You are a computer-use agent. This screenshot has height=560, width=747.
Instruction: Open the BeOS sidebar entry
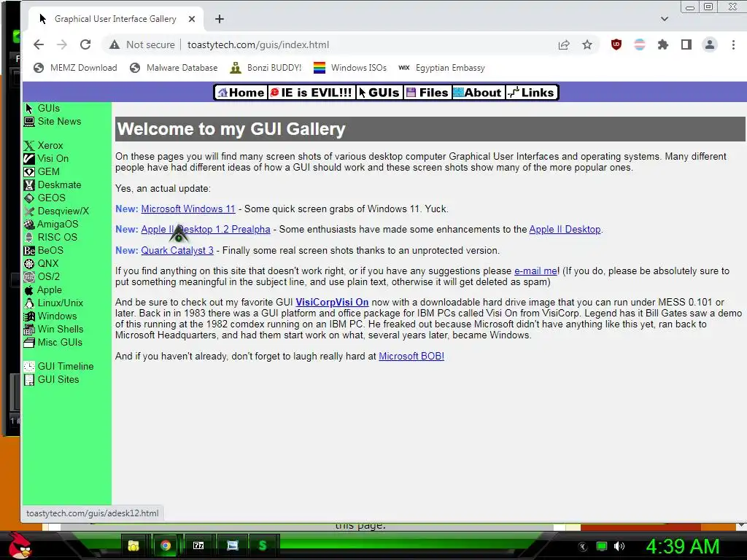point(43,250)
